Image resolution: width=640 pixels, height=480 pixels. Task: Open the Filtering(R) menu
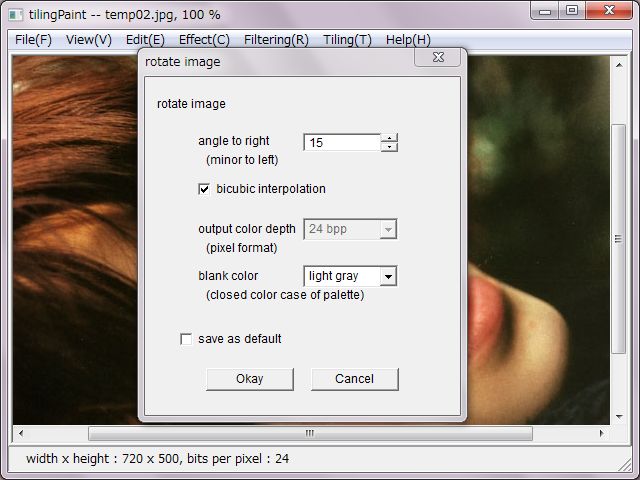(276, 40)
